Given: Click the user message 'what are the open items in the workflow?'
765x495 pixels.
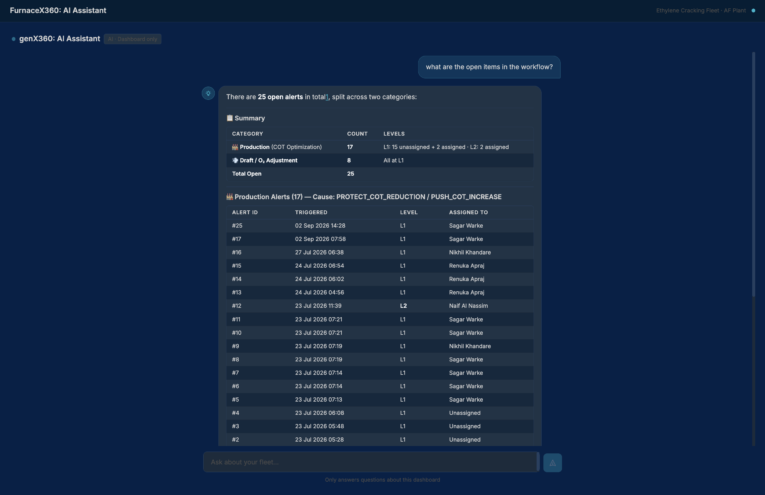Looking at the screenshot, I should pos(489,67).
